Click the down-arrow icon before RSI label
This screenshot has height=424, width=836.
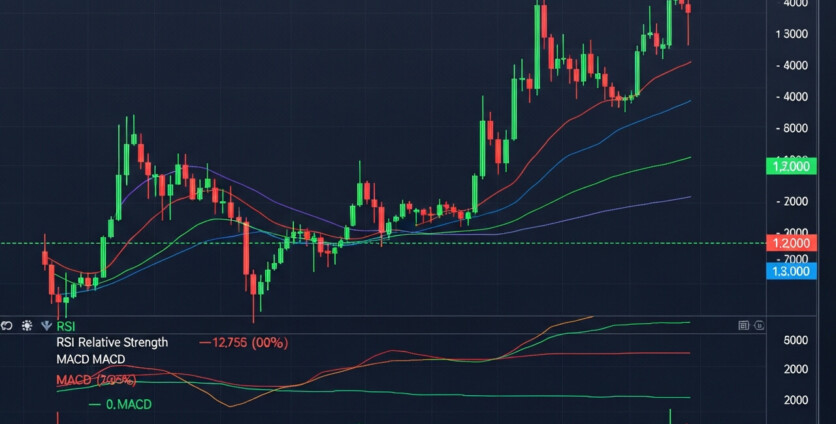pos(46,325)
